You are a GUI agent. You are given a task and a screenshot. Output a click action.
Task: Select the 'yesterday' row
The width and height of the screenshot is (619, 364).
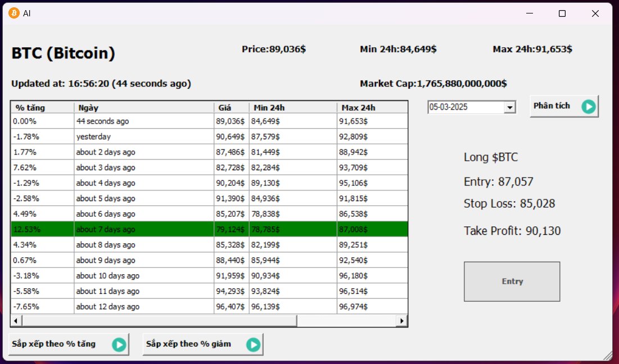(209, 136)
